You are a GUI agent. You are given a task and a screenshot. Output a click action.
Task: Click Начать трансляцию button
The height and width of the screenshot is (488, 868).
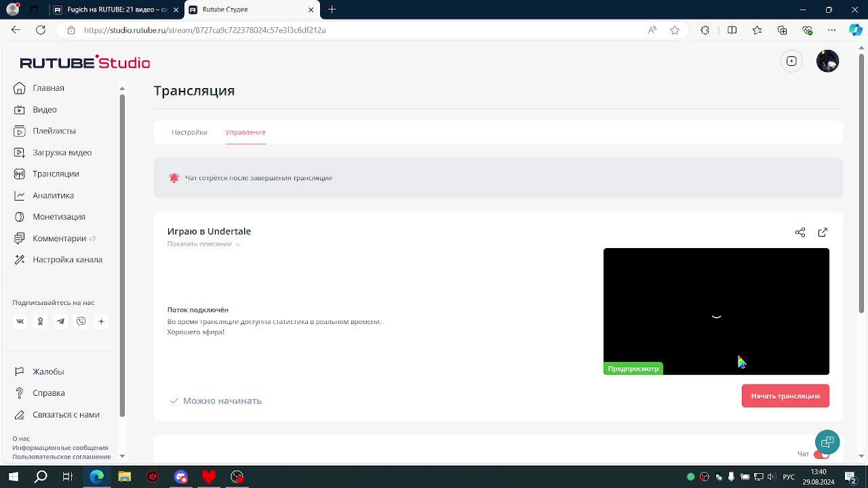(x=785, y=396)
